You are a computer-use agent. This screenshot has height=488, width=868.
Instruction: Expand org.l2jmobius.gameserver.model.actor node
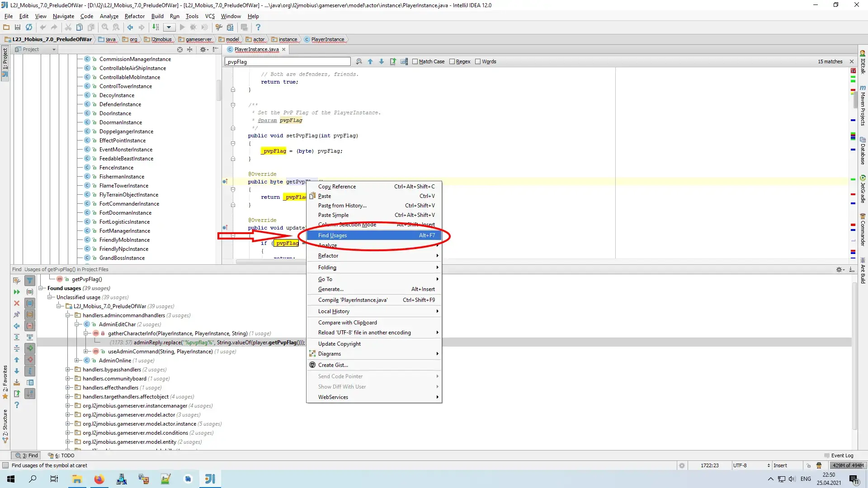(x=68, y=415)
